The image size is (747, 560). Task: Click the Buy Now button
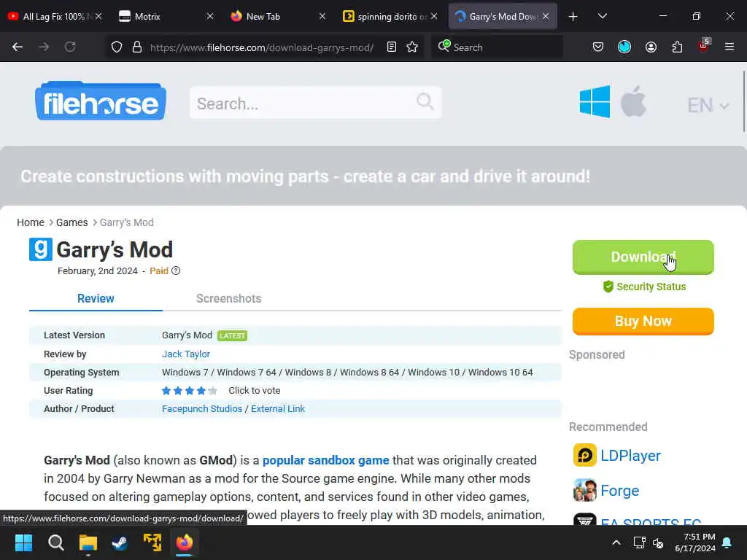click(643, 322)
